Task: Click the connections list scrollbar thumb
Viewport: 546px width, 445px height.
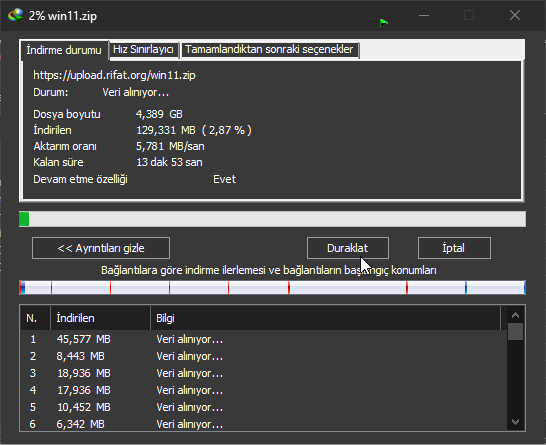Action: (x=515, y=331)
